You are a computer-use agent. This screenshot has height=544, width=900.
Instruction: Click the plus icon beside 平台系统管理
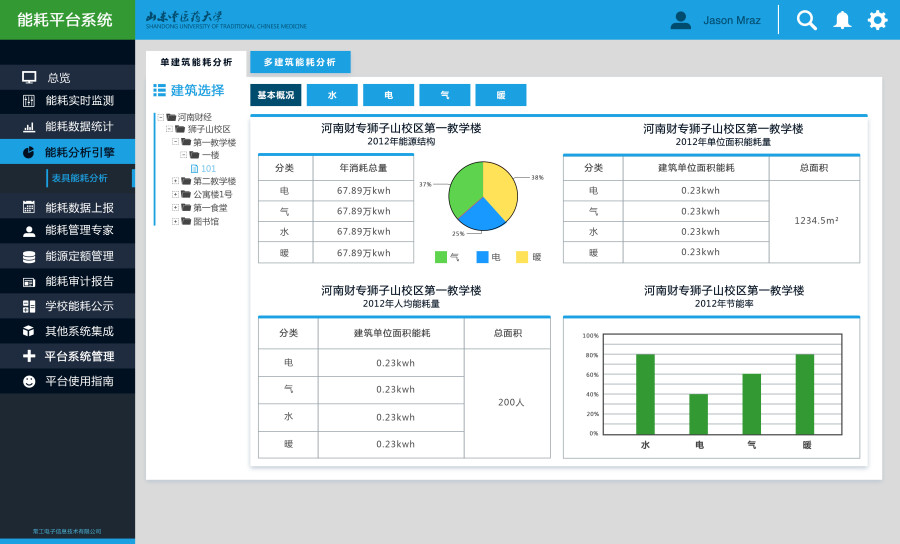click(x=29, y=356)
